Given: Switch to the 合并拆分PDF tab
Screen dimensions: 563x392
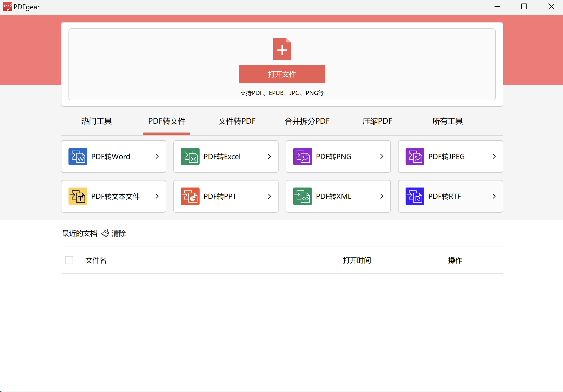Looking at the screenshot, I should 307,121.
